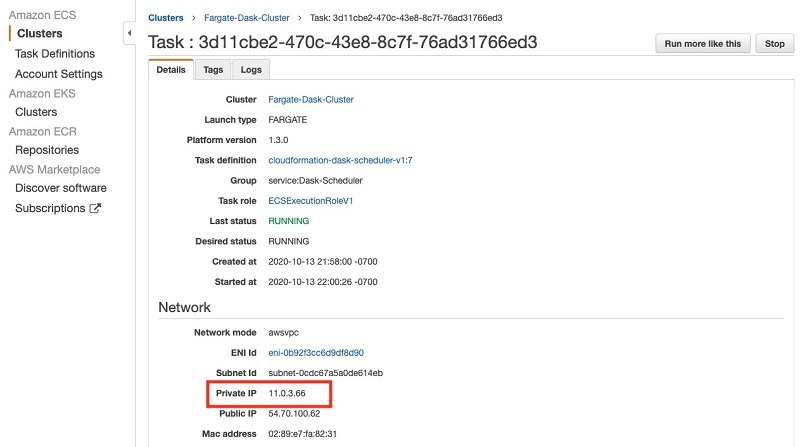Open Task Definitions in sidebar
The height and width of the screenshot is (447, 800).
[55, 54]
